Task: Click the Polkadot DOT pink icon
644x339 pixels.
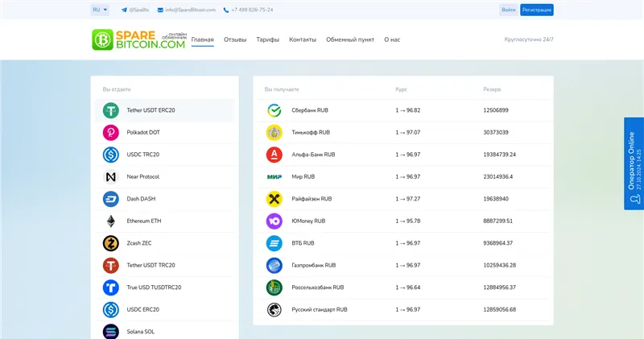Action: click(111, 133)
